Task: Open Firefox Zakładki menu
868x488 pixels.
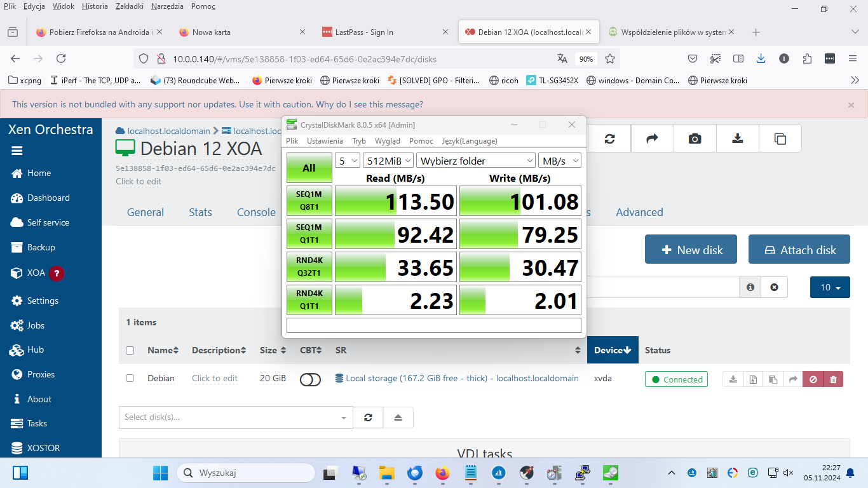Action: 130,6
